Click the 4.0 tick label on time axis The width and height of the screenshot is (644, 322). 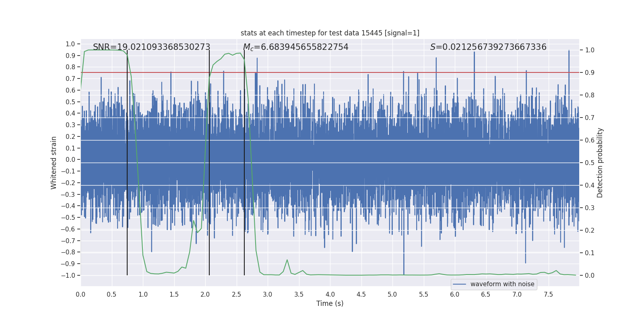pyautogui.click(x=330, y=295)
